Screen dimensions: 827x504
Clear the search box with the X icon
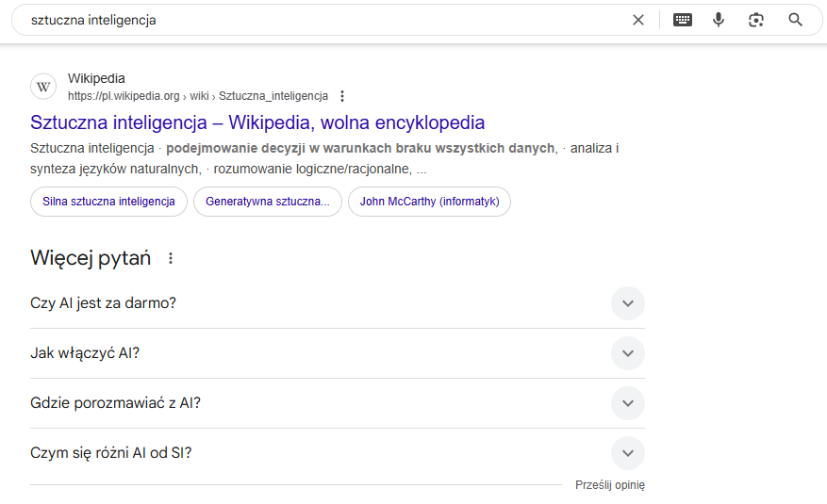pos(638,20)
